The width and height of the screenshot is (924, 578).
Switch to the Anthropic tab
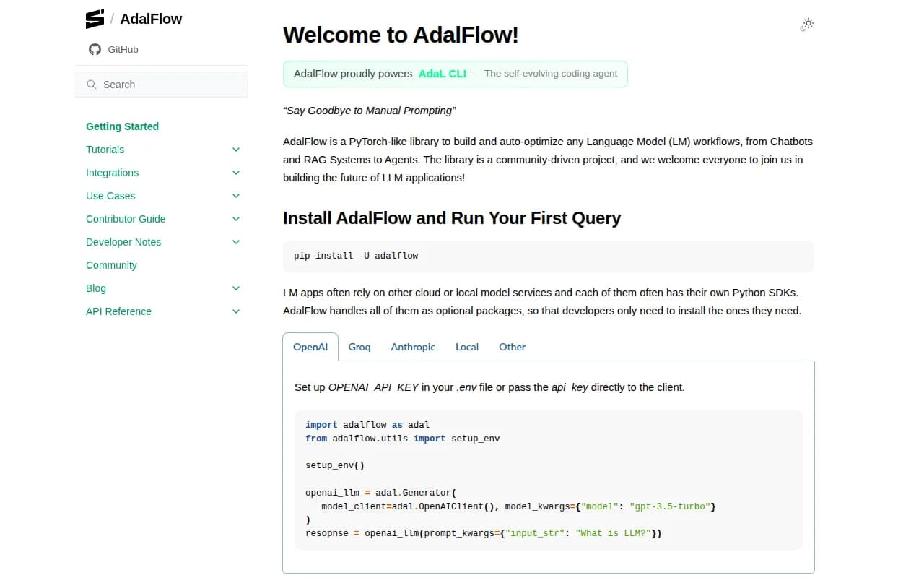click(413, 347)
